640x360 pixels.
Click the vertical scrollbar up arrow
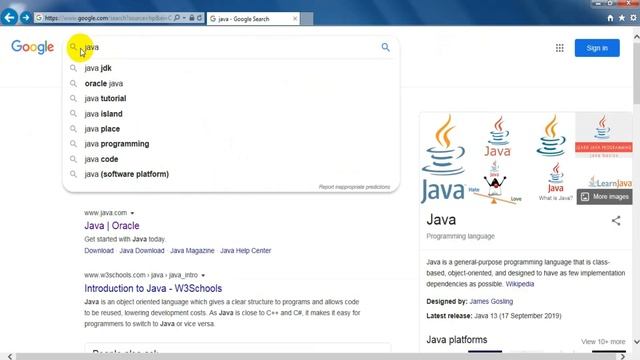pos(636,37)
